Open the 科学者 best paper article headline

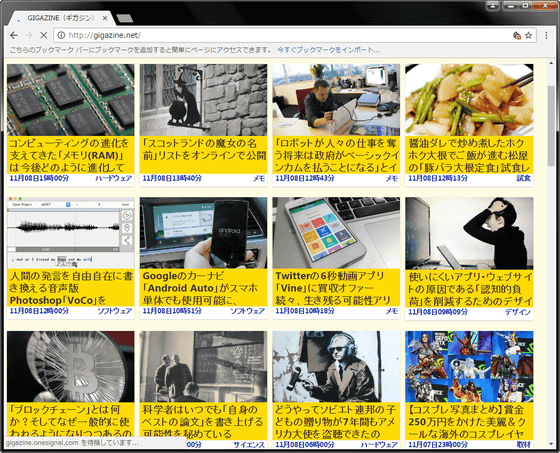[x=203, y=422]
